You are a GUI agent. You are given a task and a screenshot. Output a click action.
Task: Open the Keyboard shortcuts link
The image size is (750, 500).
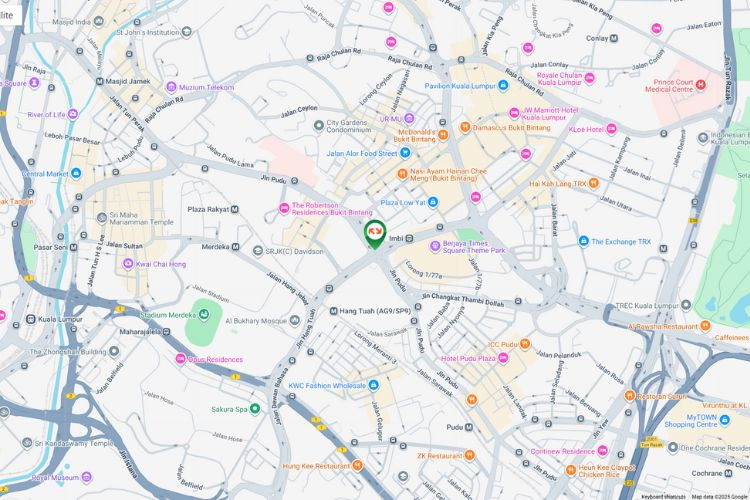point(663,497)
